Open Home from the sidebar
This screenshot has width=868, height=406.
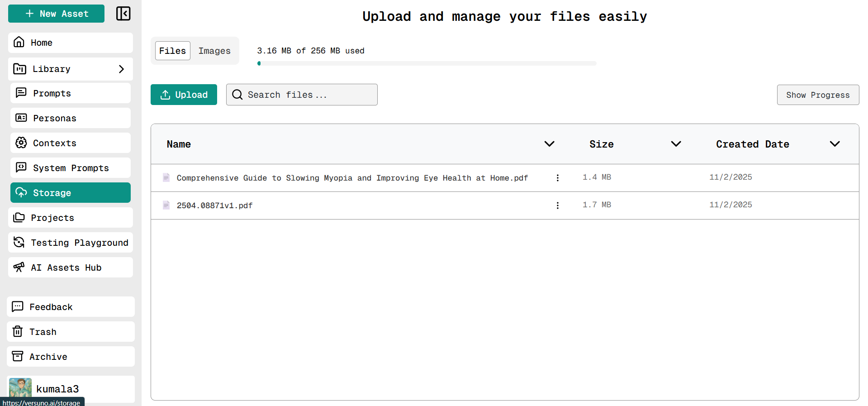(x=71, y=43)
